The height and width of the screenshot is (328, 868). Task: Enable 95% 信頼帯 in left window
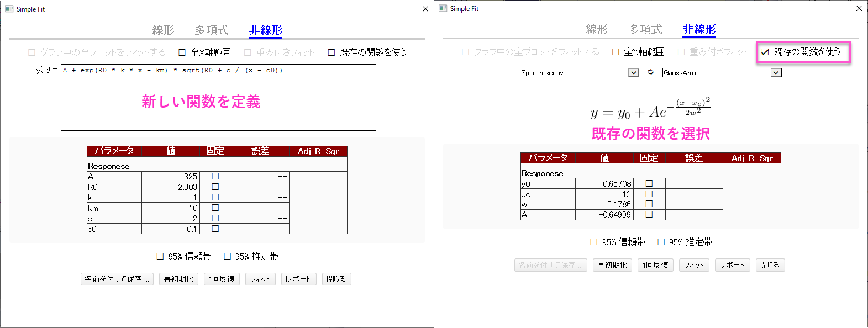point(160,256)
